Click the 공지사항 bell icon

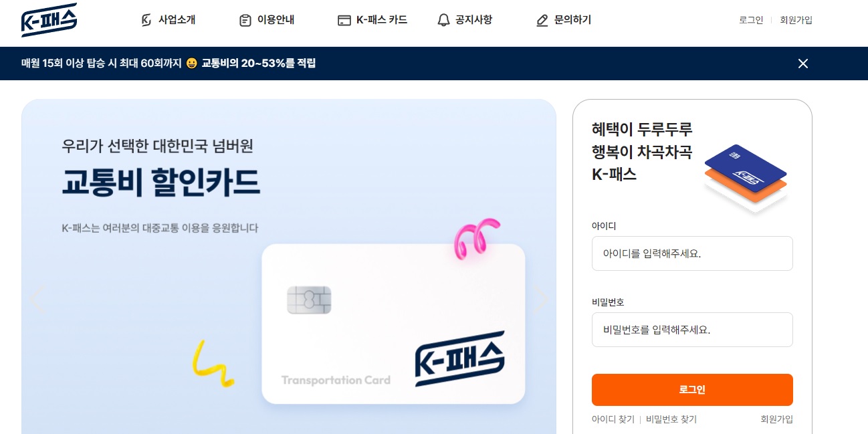443,20
